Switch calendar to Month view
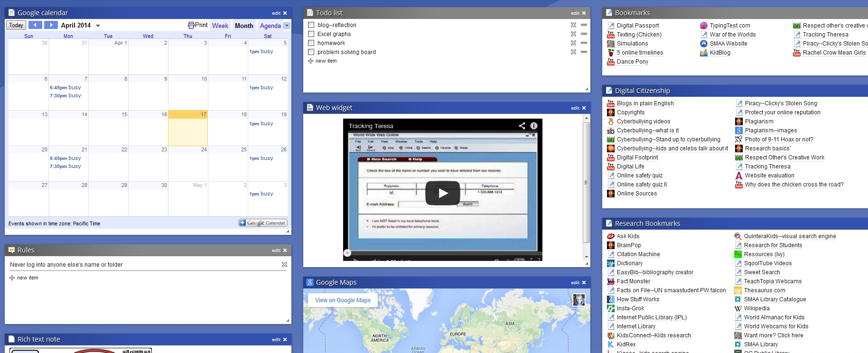This screenshot has height=353, width=868. click(244, 26)
